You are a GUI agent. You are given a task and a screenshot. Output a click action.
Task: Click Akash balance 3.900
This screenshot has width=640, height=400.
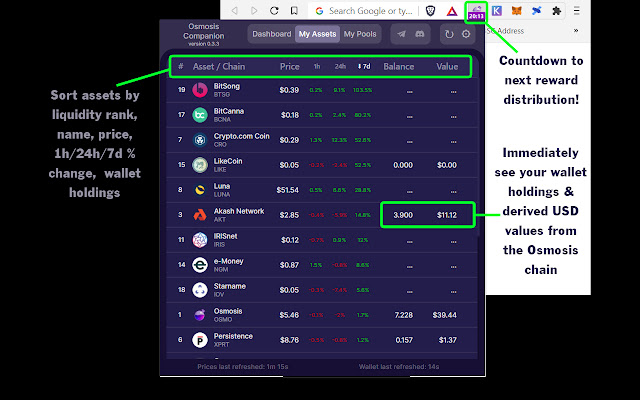tap(403, 215)
